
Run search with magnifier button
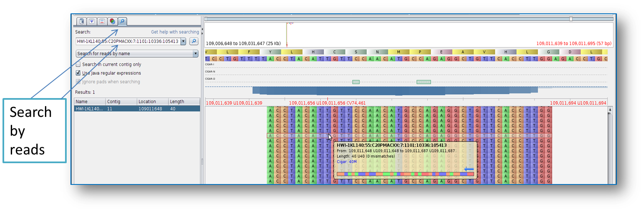pyautogui.click(x=193, y=41)
